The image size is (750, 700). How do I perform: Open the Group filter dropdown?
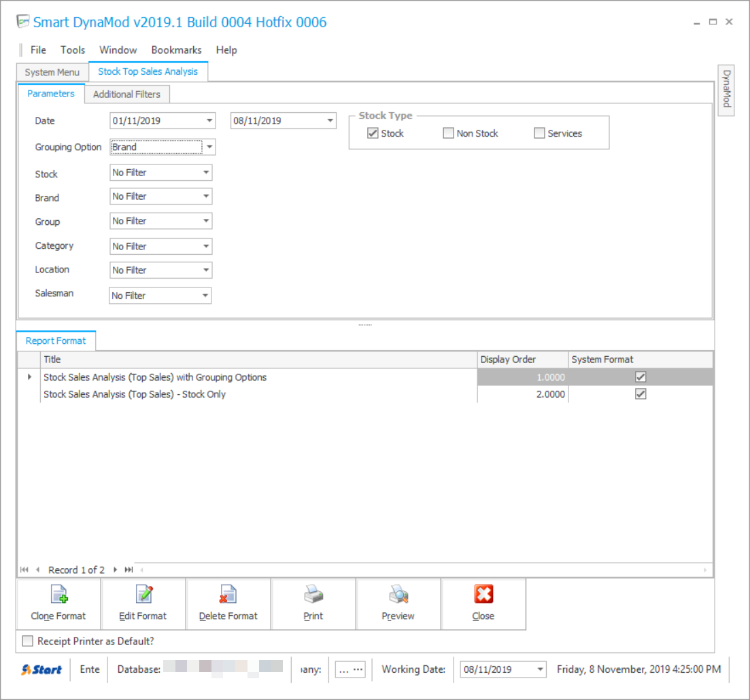coord(206,221)
